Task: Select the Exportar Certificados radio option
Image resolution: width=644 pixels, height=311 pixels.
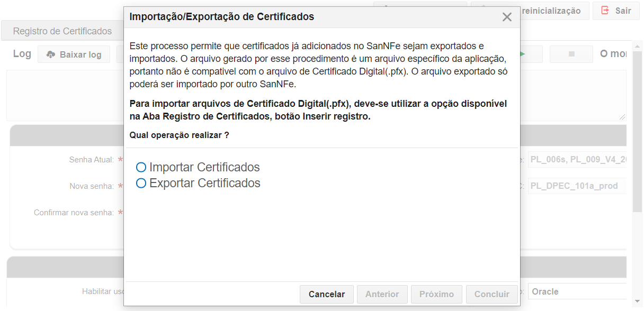Action: pos(141,183)
